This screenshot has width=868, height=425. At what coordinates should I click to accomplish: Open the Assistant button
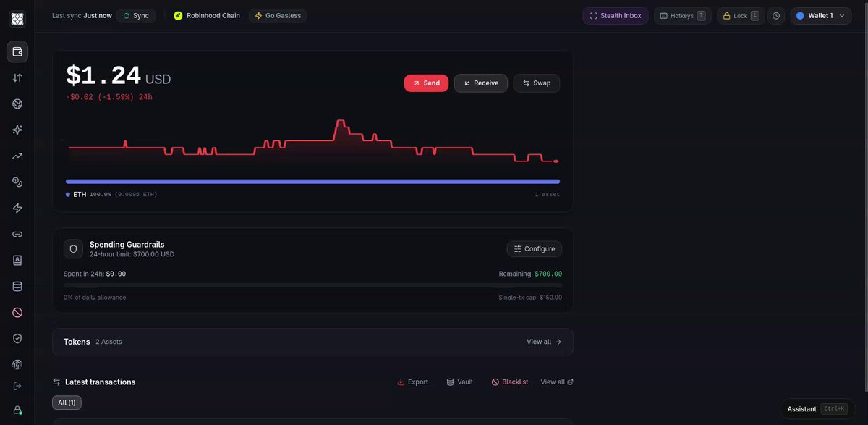[x=816, y=409]
